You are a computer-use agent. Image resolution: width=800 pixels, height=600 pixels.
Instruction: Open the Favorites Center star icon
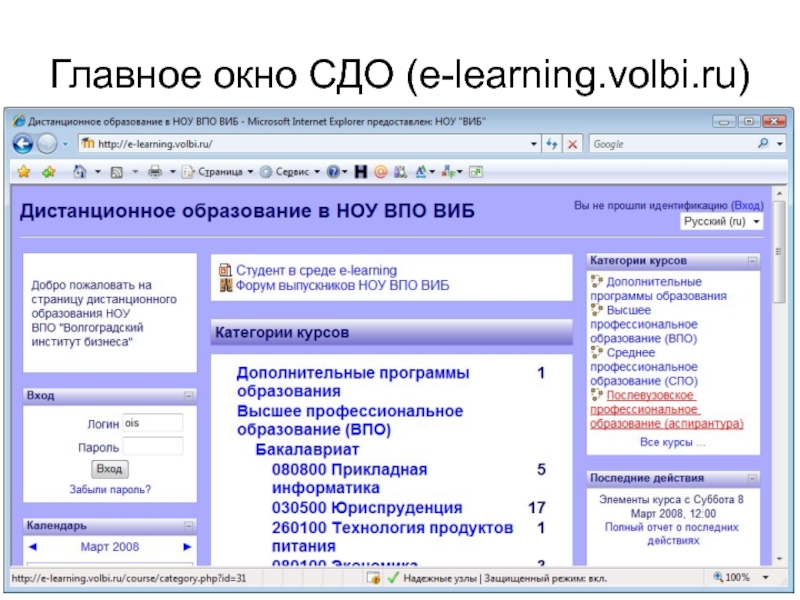tap(23, 172)
